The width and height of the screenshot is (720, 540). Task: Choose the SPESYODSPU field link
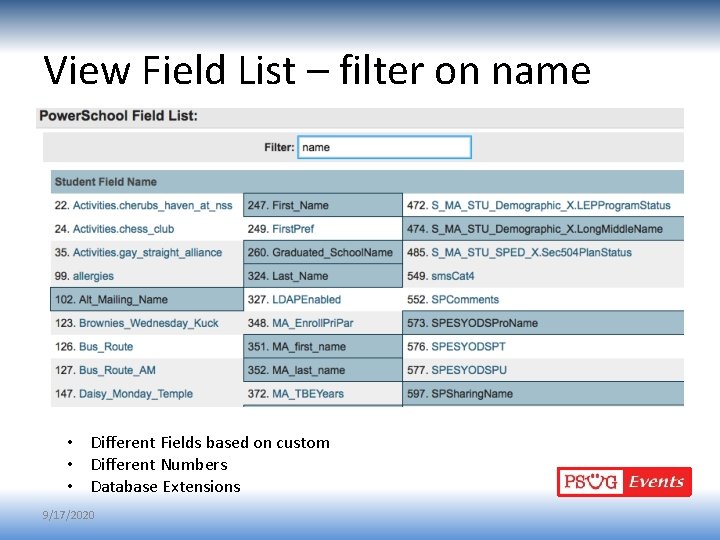click(469, 370)
